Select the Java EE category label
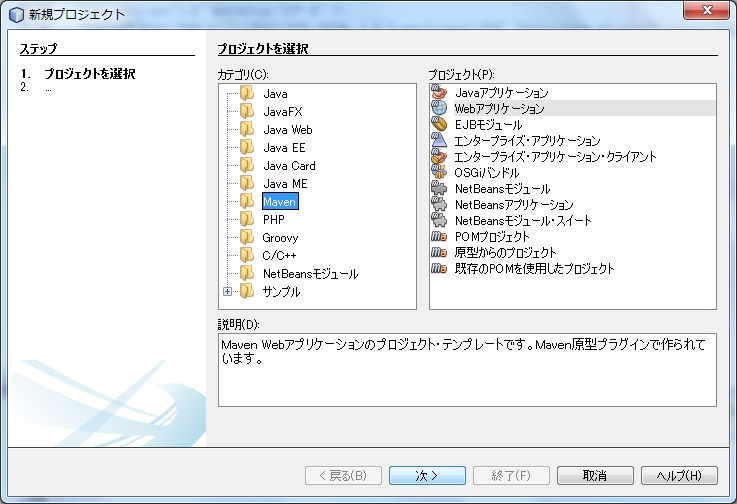This screenshot has height=504, width=737. pyautogui.click(x=284, y=148)
